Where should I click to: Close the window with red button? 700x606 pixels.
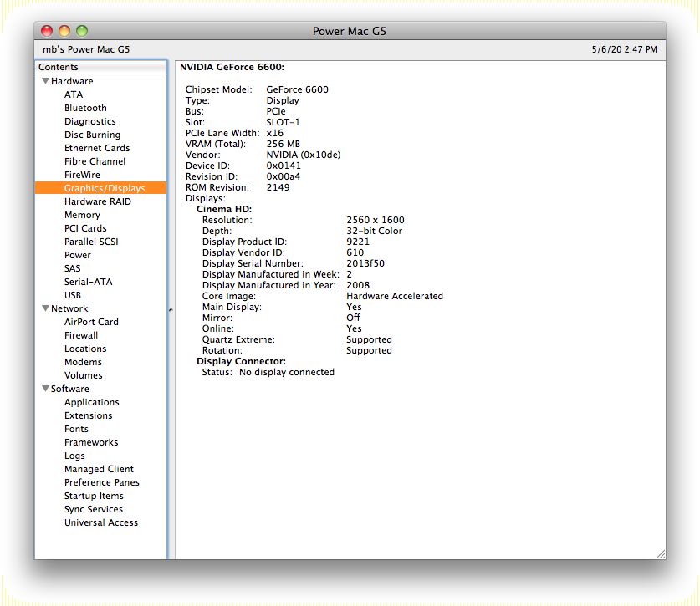[47, 31]
